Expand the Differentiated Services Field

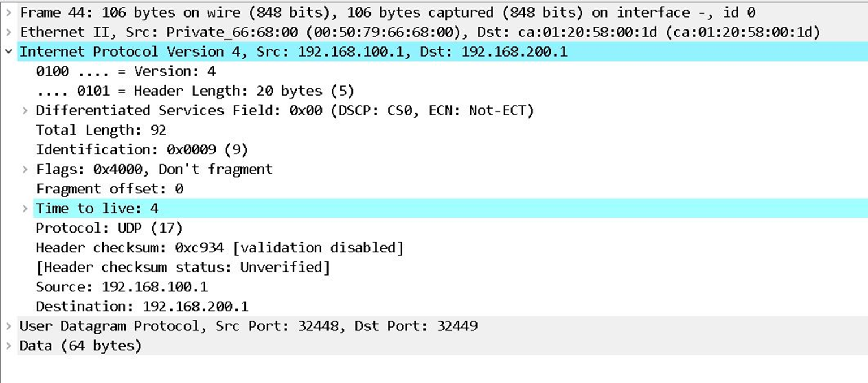point(25,110)
